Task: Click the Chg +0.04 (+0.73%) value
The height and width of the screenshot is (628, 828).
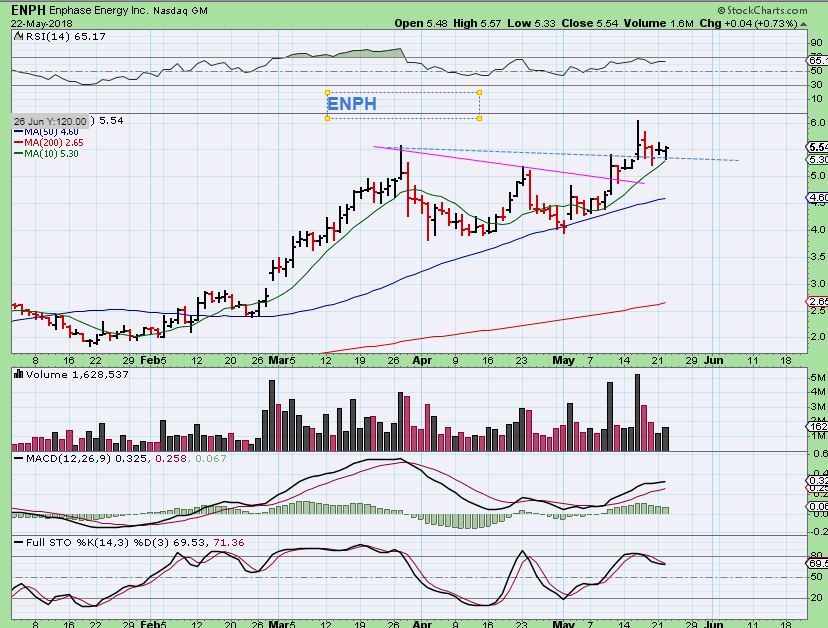Action: pyautogui.click(x=749, y=23)
